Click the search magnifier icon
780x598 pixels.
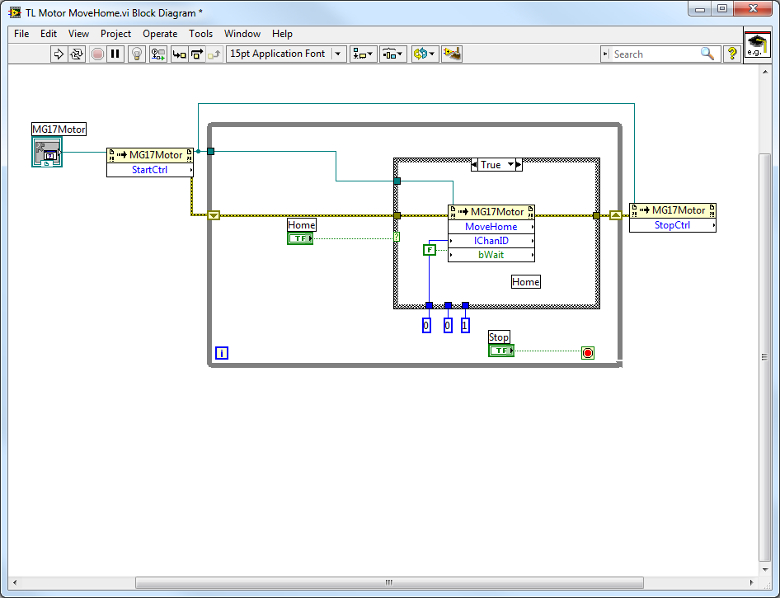[x=707, y=54]
